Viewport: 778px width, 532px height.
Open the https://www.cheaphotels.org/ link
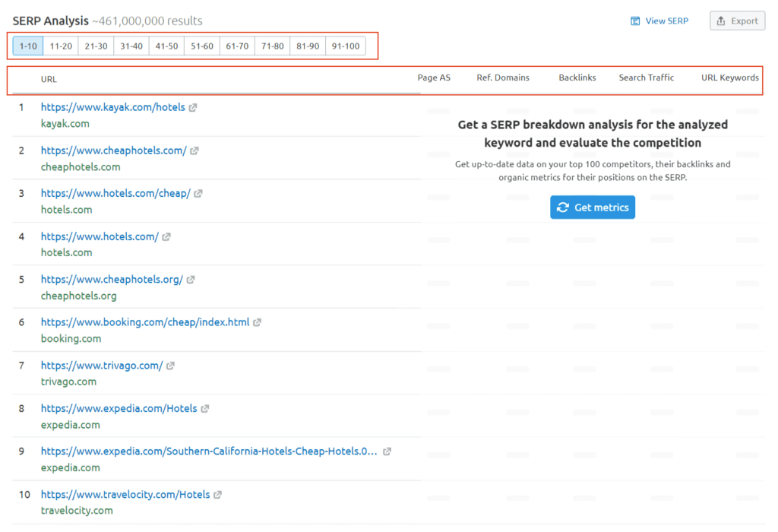tap(112, 280)
